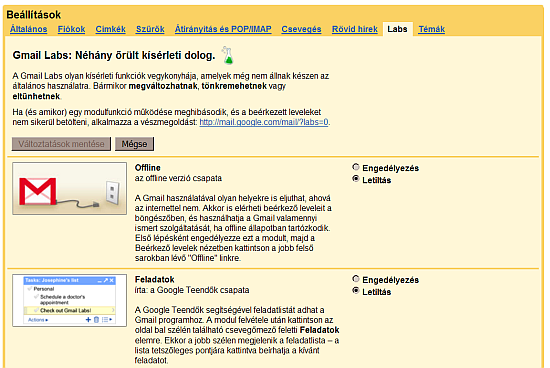
Task: Click 'Írta: a Google Teendők csapata' text
Action: click(192, 290)
